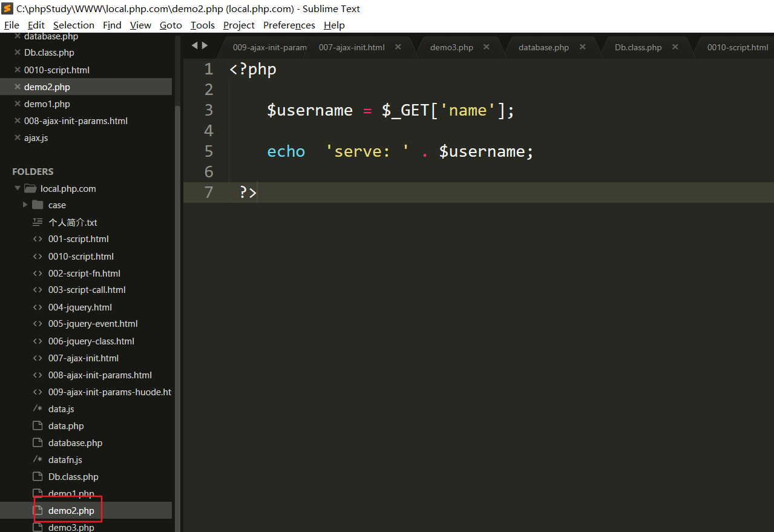
Task: Click the case folder icon
Action: click(38, 205)
